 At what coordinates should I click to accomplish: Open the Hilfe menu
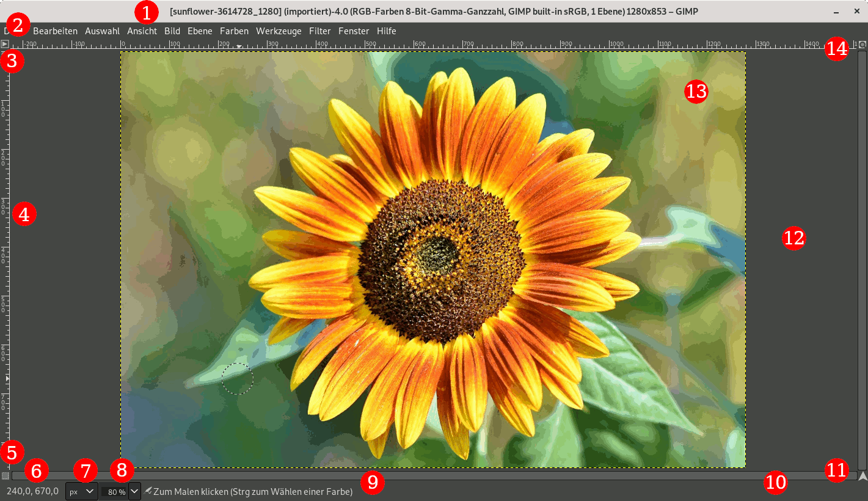386,31
